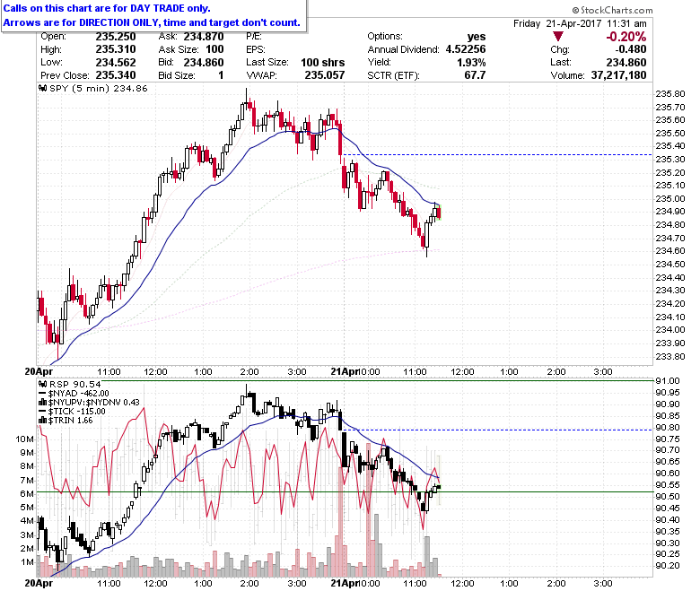700x591 pixels.
Task: Click the Open value 235.250
Action: point(116,37)
